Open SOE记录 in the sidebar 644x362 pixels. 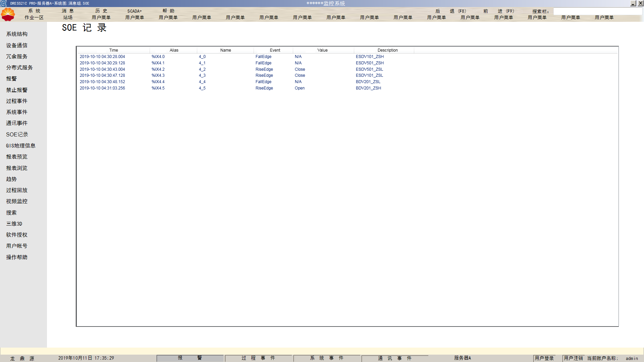click(17, 134)
